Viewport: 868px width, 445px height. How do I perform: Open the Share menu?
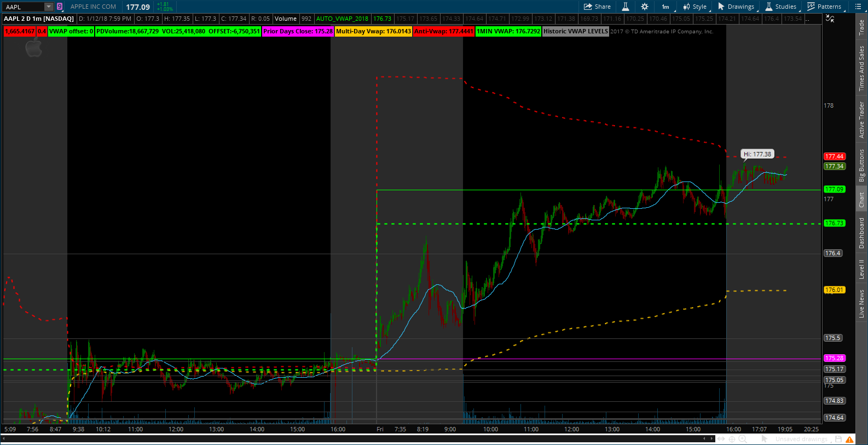597,7
